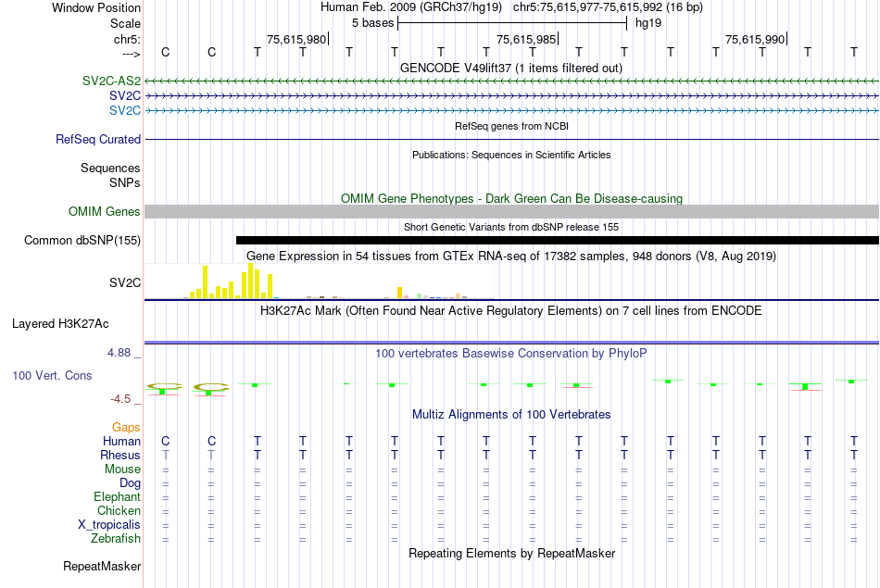
Task: Click the Chicken alignment row label
Action: click(x=119, y=510)
